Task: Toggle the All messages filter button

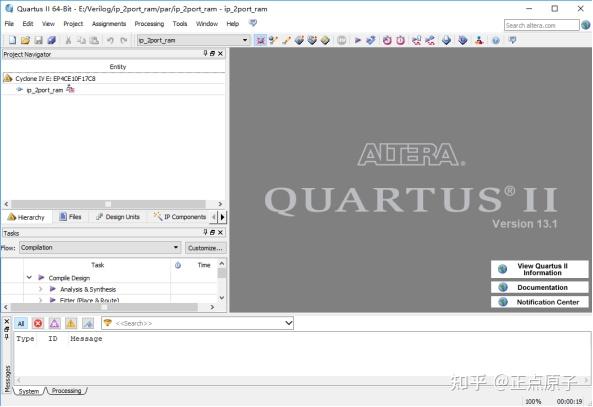Action: tap(21, 323)
